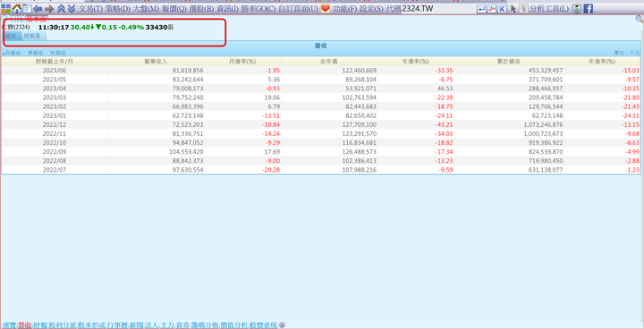Image resolution: width=644 pixels, height=329 pixels.
Task: Select the pointer cursor tool icon
Action: click(x=513, y=9)
